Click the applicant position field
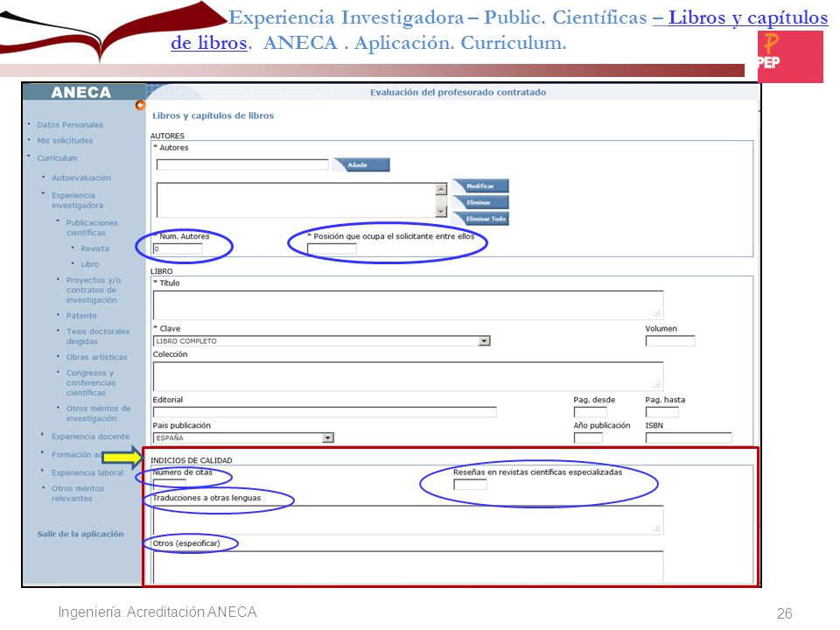This screenshot has height=630, width=840. [x=332, y=248]
